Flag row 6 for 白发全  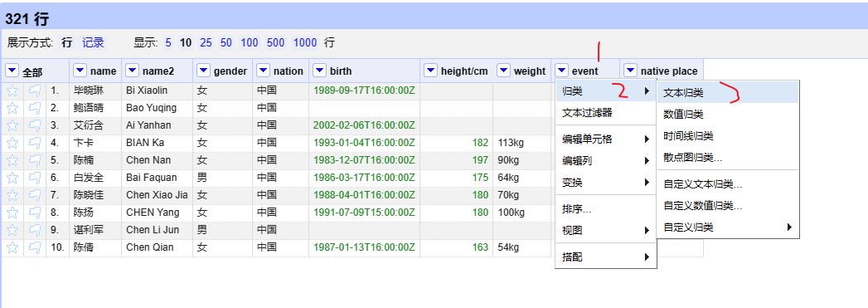click(35, 178)
